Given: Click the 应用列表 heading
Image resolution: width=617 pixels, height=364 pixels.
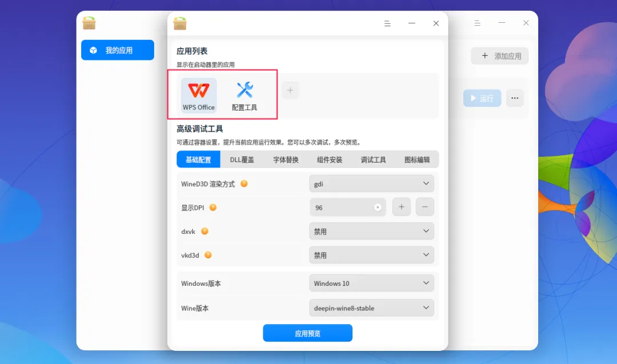Looking at the screenshot, I should coord(192,51).
